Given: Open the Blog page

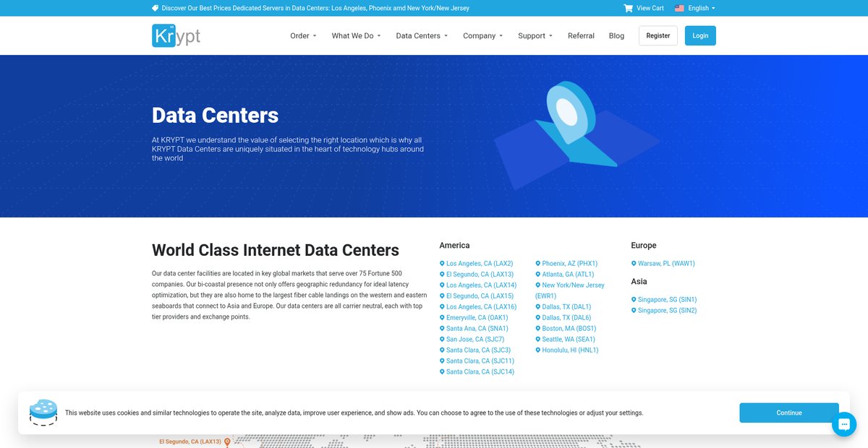Looking at the screenshot, I should coord(616,35).
